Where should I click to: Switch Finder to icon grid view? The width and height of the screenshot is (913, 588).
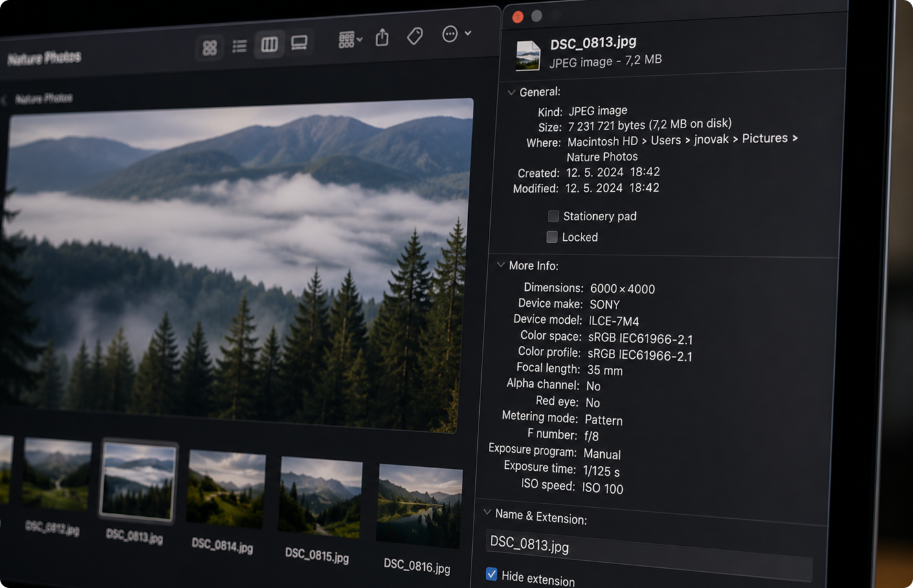tap(209, 48)
